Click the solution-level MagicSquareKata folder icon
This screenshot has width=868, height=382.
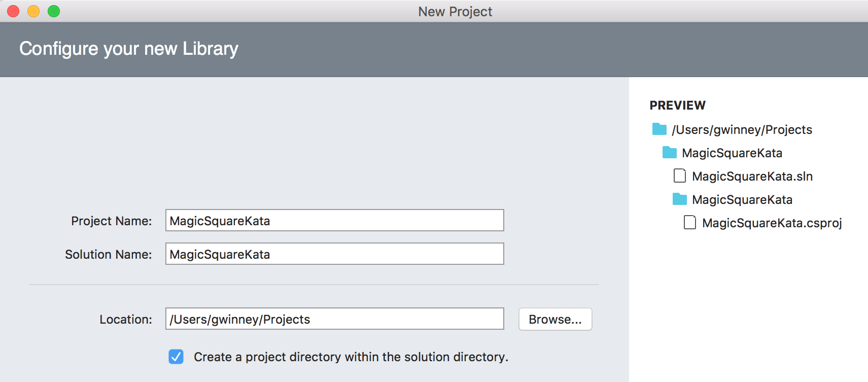point(669,153)
